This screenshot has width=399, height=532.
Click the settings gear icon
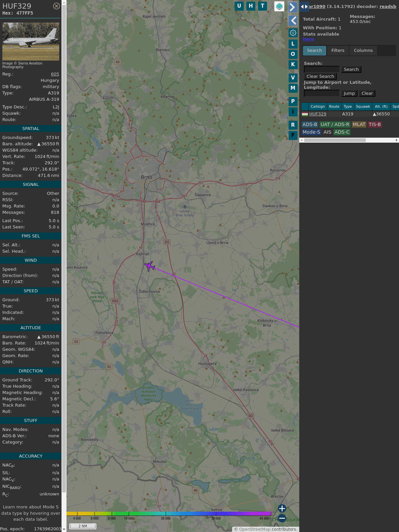pyautogui.click(x=293, y=33)
